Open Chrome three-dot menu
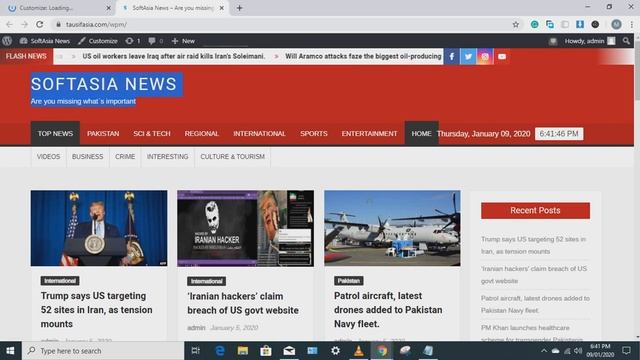640x360 pixels. tap(631, 24)
